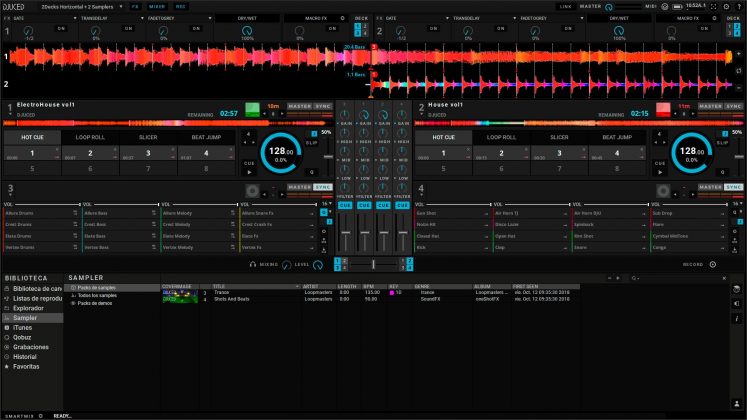The image size is (747, 420).
Task: Click the MIDI controller icon in top bar
Action: point(665,7)
